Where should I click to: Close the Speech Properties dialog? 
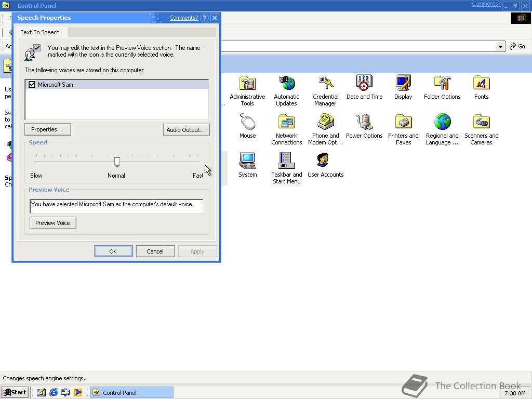pos(215,18)
